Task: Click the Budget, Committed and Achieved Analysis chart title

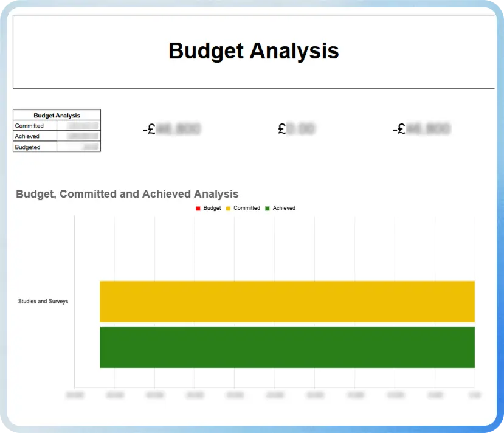Action: tap(127, 194)
